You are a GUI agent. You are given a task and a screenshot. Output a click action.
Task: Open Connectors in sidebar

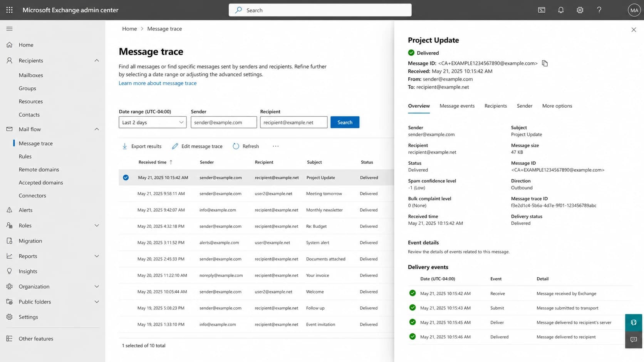pos(32,195)
